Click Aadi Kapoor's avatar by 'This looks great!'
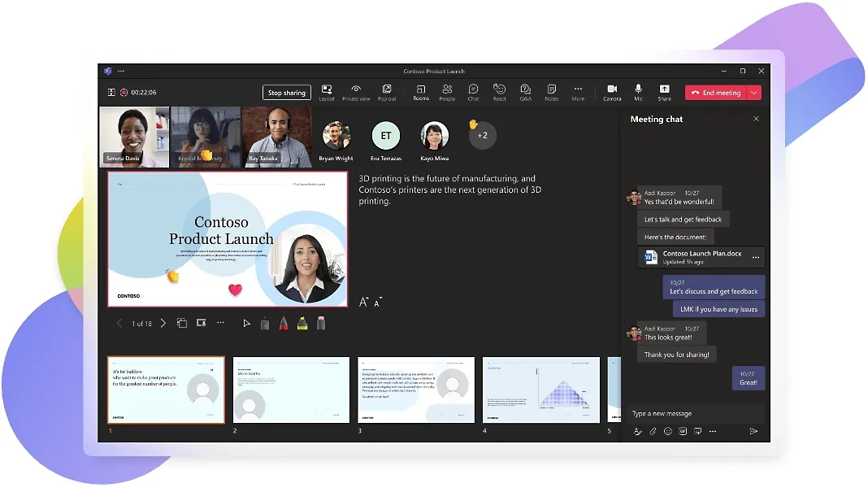Viewport: 868px width, 488px height. click(x=633, y=333)
